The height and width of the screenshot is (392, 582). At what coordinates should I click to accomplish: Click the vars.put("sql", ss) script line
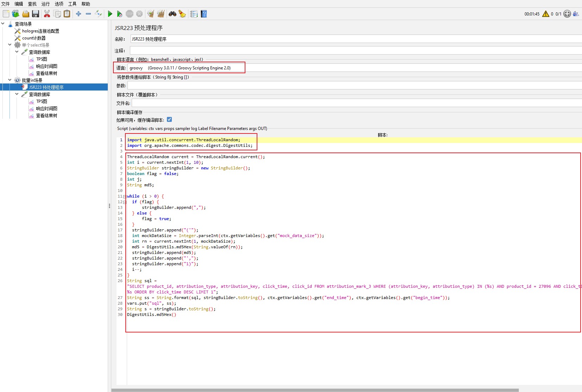(151, 303)
